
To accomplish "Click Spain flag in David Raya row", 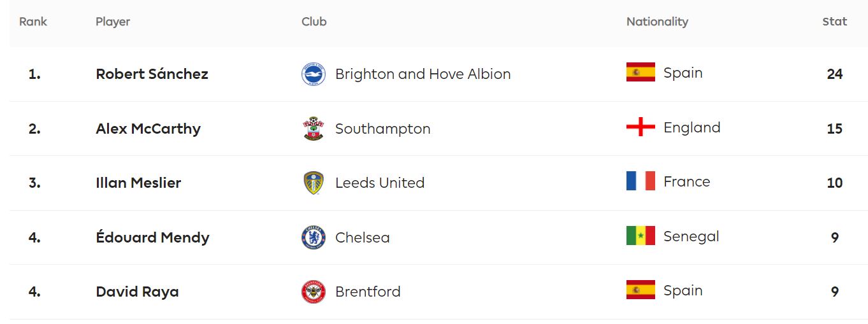I will pyautogui.click(x=640, y=290).
